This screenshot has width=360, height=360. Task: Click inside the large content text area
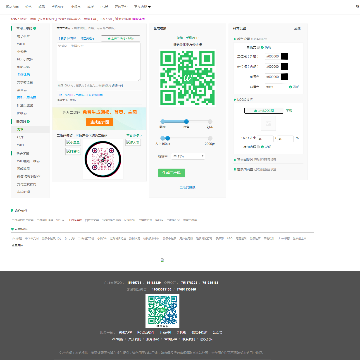pyautogui.click(x=98, y=62)
